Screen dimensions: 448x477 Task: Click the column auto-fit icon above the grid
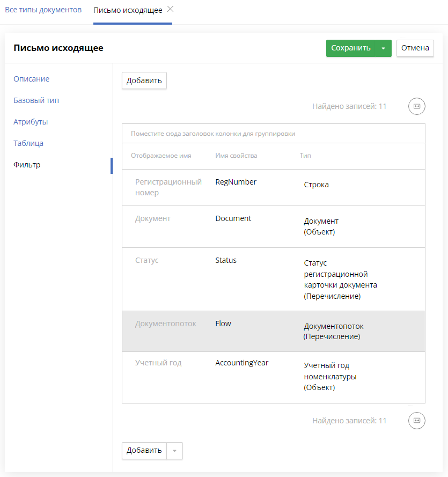(417, 106)
